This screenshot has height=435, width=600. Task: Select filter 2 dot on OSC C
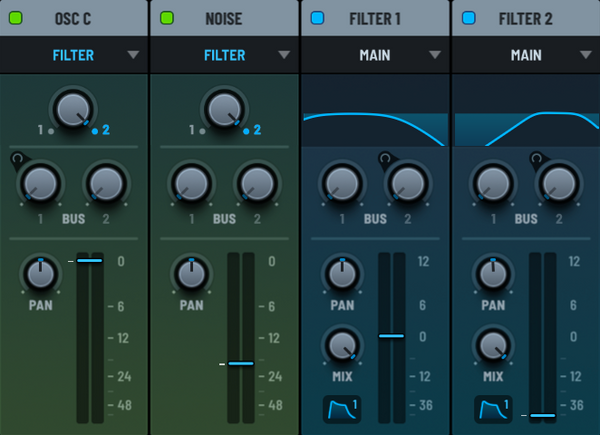coord(95,131)
